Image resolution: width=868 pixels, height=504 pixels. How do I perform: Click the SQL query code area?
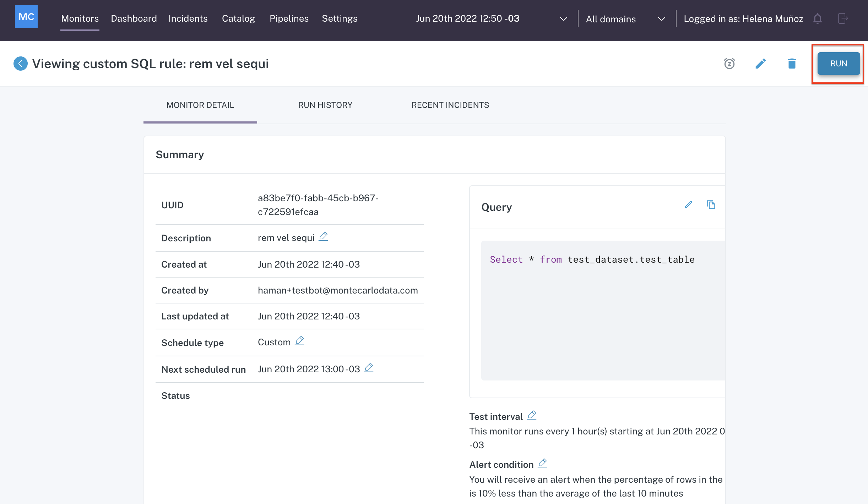tap(603, 311)
